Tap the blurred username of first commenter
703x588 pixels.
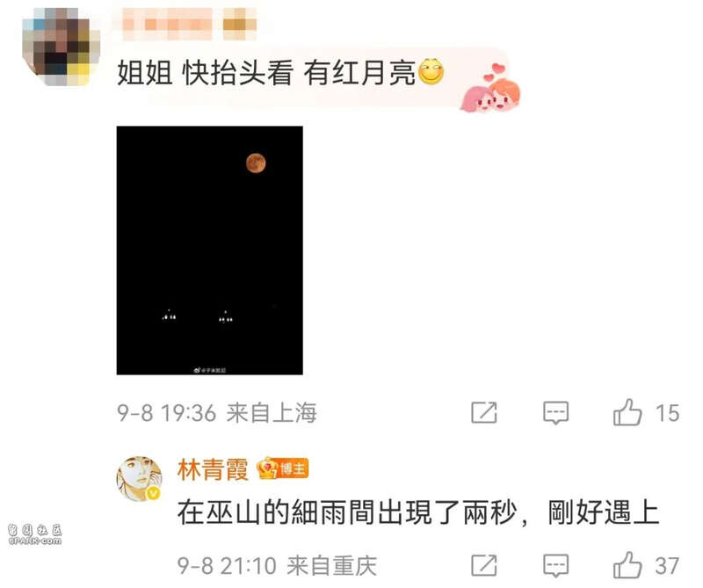point(188,24)
